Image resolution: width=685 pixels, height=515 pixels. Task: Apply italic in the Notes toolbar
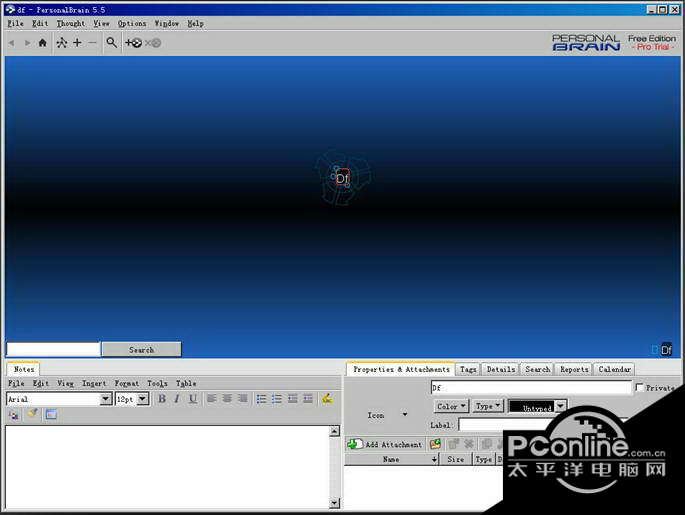tap(177, 399)
